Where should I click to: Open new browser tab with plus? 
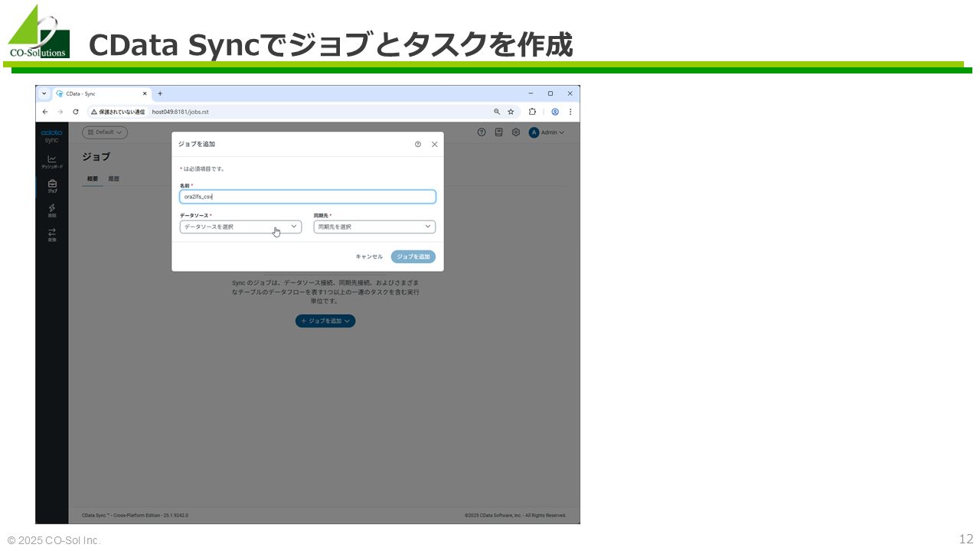(160, 93)
